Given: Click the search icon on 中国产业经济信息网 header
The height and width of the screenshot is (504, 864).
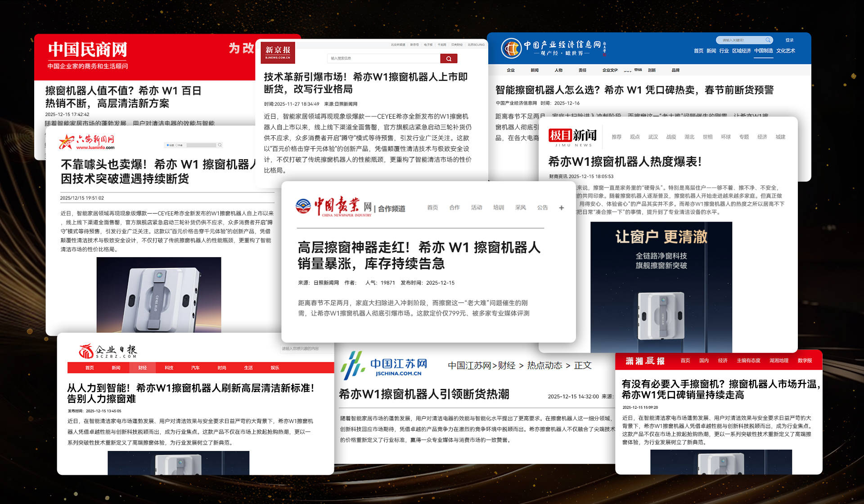Looking at the screenshot, I should click(767, 40).
